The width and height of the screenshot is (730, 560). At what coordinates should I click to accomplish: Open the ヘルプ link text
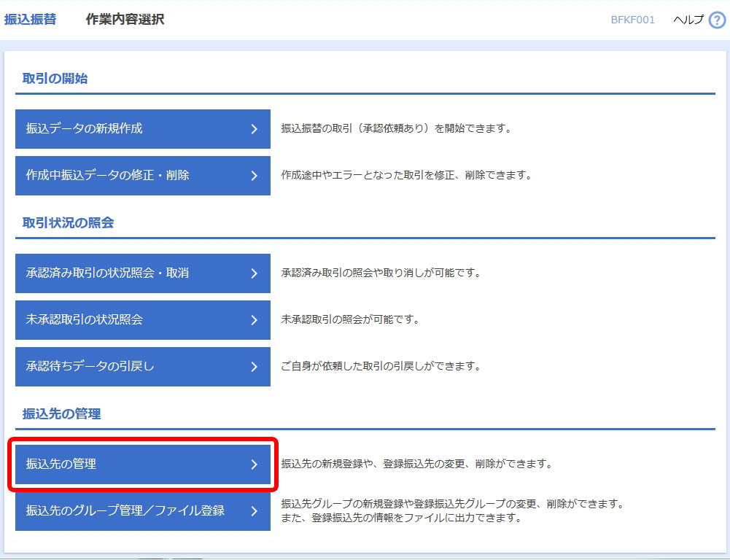click(x=688, y=20)
